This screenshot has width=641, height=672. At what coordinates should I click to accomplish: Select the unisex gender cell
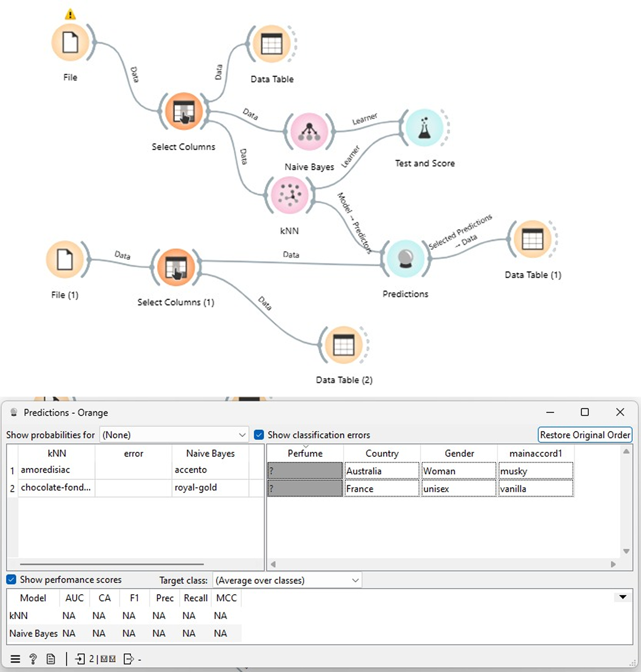(x=459, y=488)
